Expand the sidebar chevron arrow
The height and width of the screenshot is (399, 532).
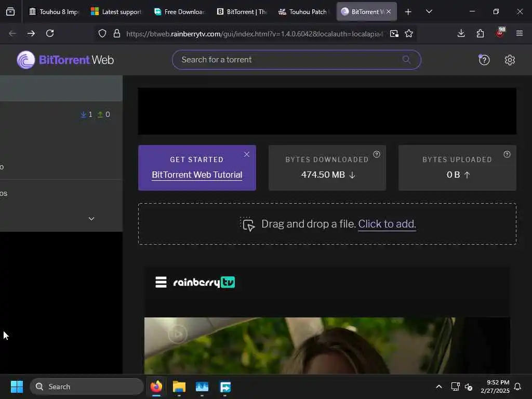coord(91,219)
